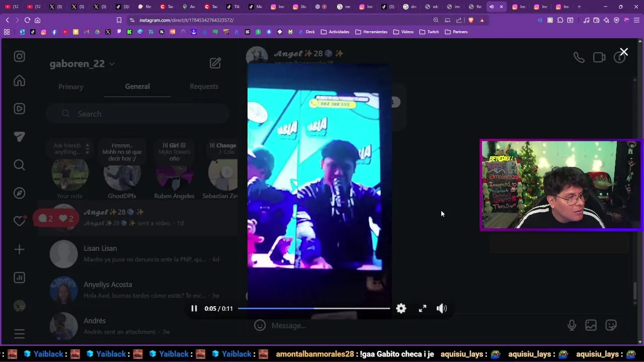
Task: Go to Instagram Home in the sidebar
Action: pyautogui.click(x=19, y=80)
